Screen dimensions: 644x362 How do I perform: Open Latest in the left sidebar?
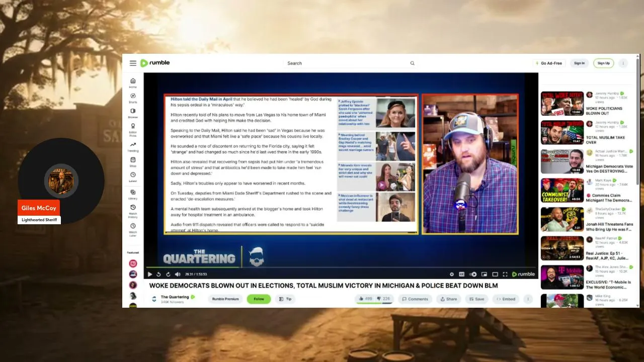click(133, 177)
